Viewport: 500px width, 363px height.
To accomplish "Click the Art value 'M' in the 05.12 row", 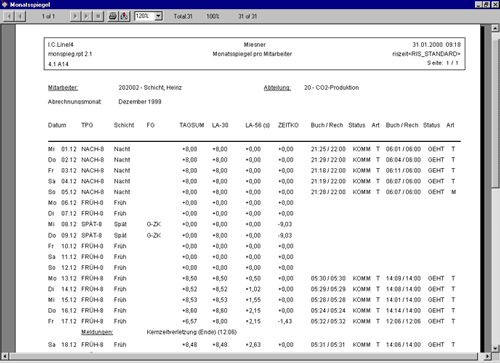I will click(x=453, y=192).
